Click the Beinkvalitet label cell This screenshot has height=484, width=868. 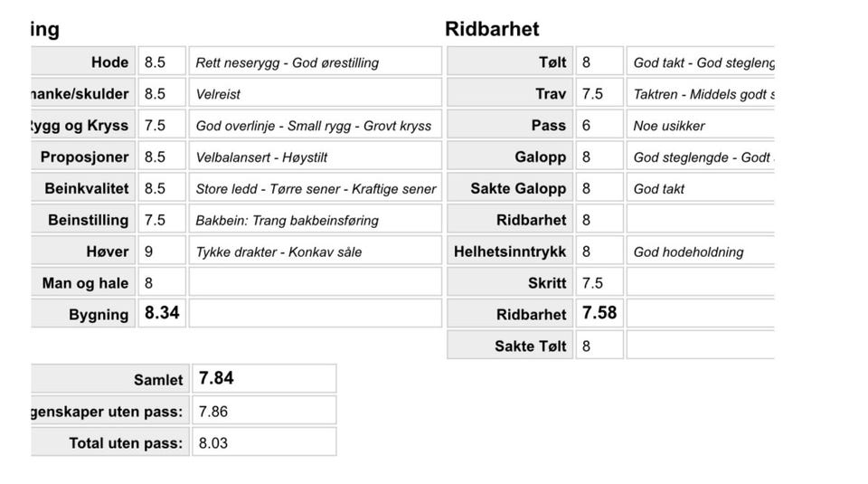[x=83, y=189]
